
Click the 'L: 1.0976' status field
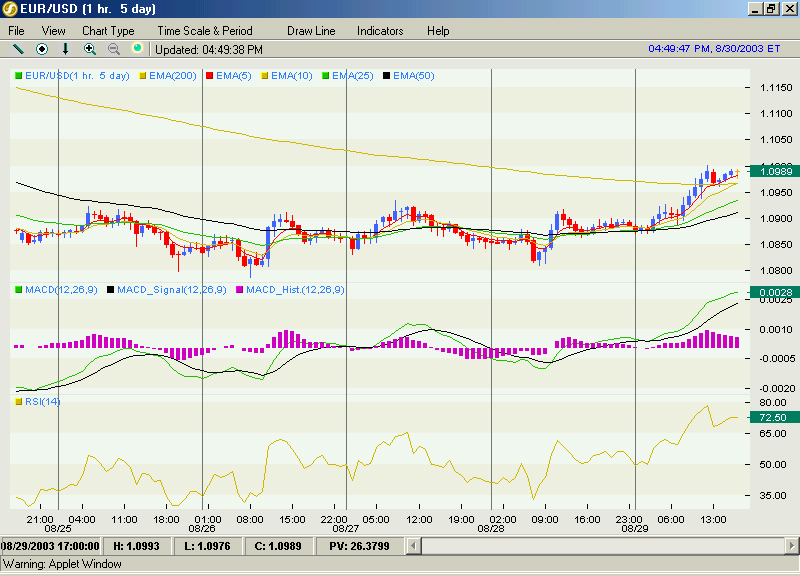coord(207,546)
